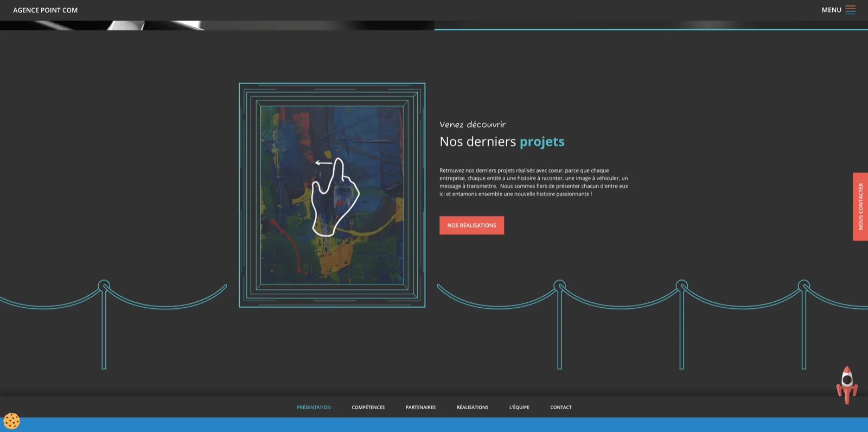
Task: Open the Nos Réalisations button
Action: 471,225
